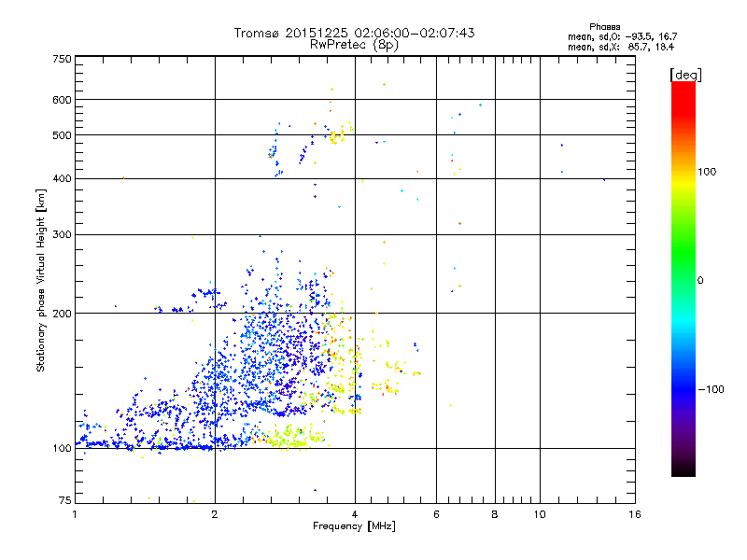The width and height of the screenshot is (747, 560).
Task: Click the x-axis tick label '4'
Action: tap(355, 514)
